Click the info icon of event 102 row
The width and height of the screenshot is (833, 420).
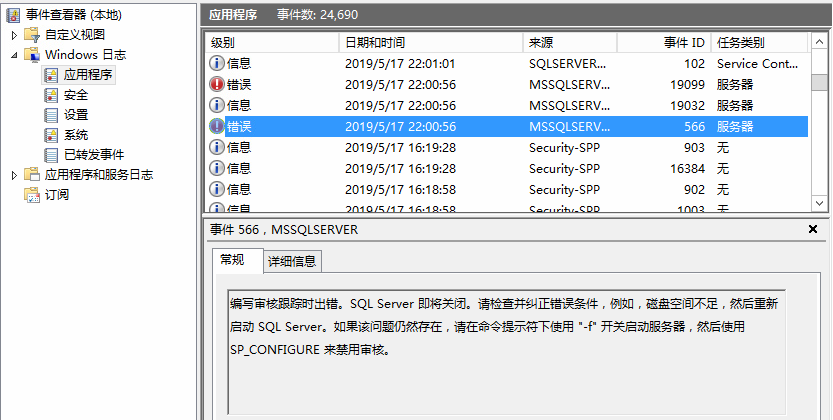(x=217, y=63)
